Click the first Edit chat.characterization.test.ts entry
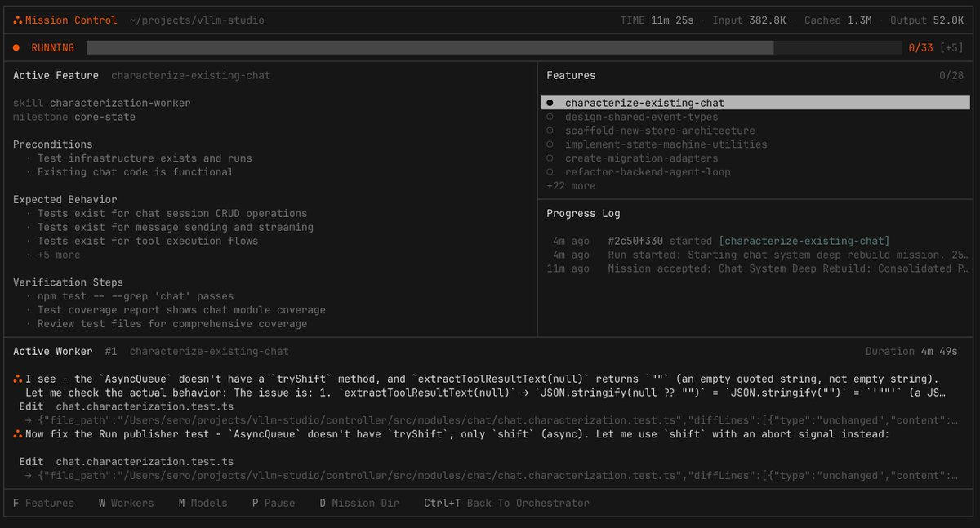 point(127,406)
